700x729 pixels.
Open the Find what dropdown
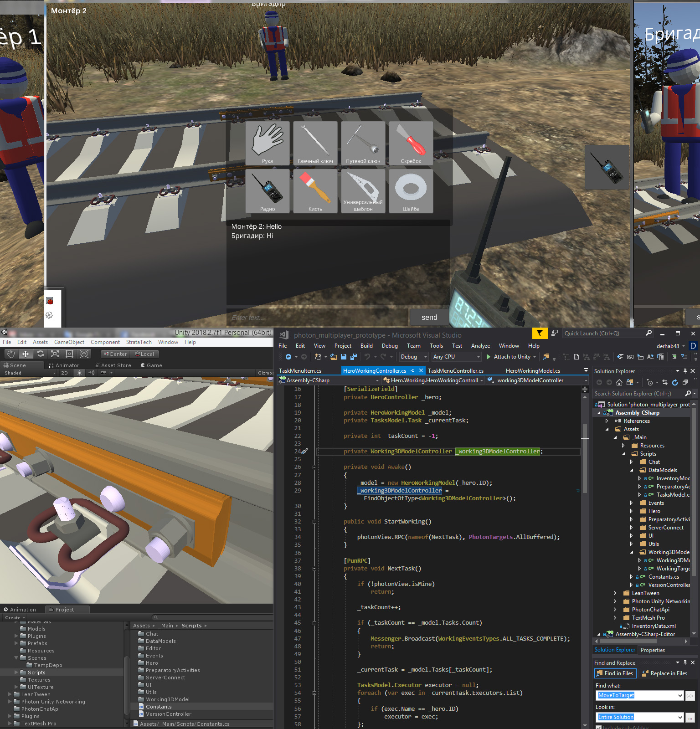point(680,695)
